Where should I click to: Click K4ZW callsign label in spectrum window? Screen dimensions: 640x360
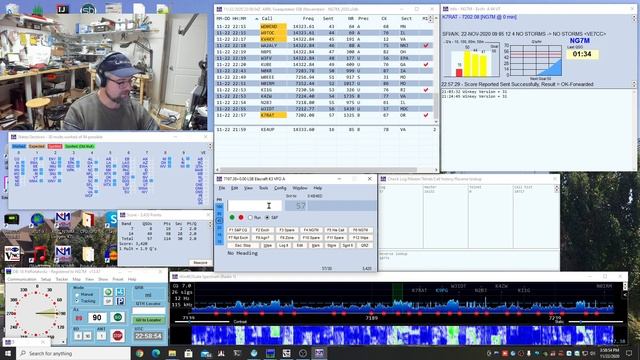501,287
